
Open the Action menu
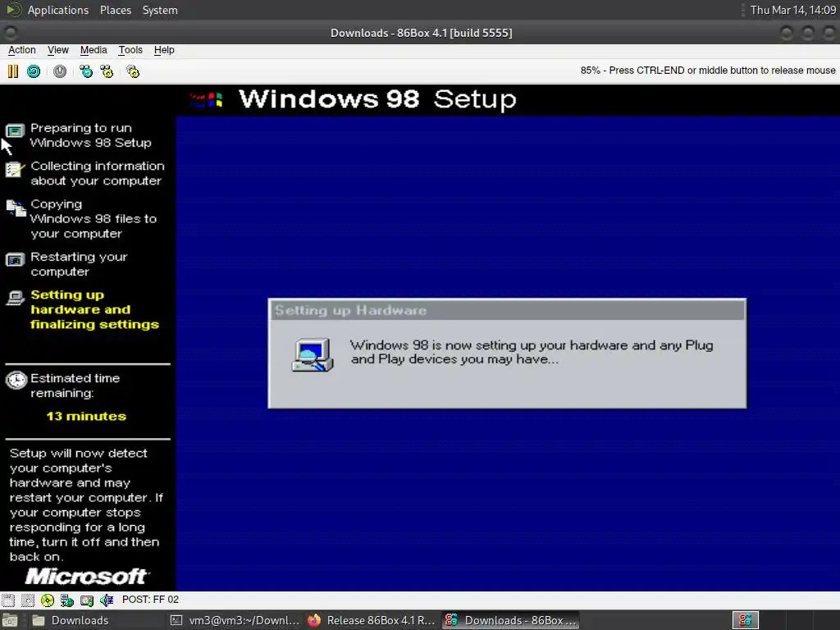click(x=22, y=50)
